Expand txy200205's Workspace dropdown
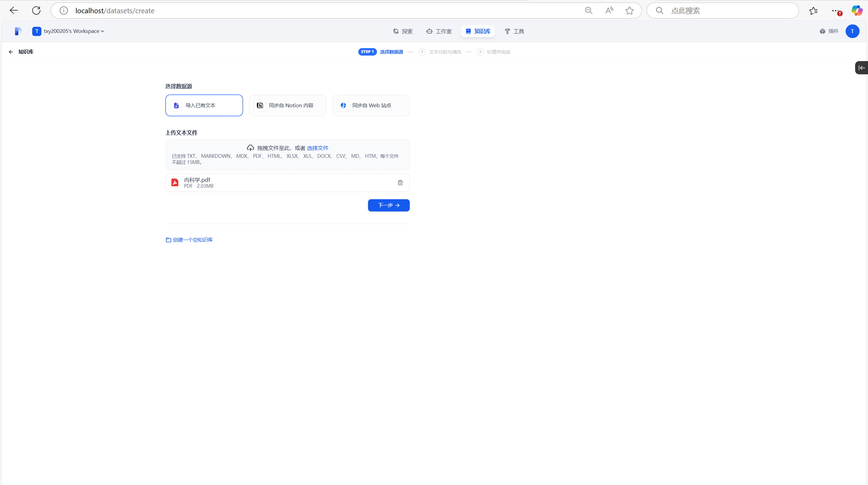This screenshot has width=868, height=485. [x=74, y=31]
